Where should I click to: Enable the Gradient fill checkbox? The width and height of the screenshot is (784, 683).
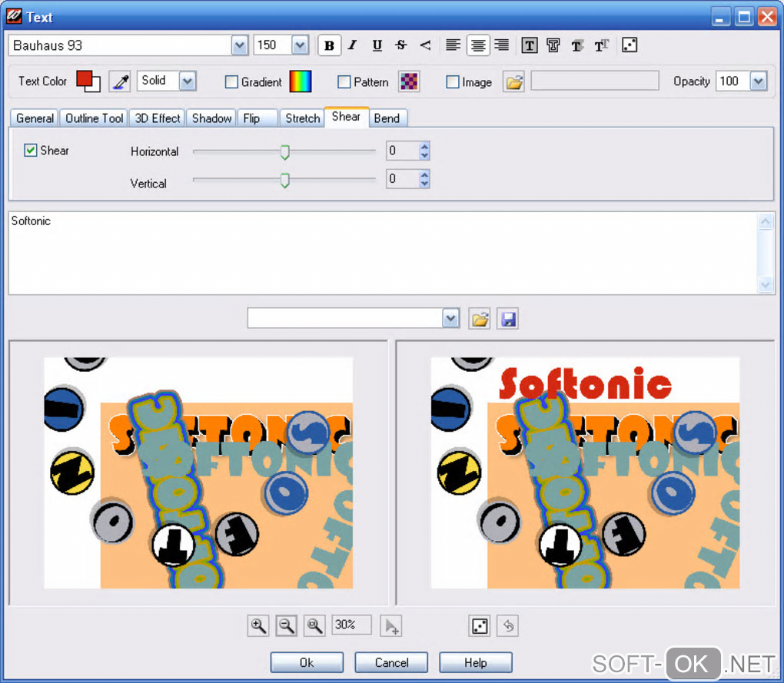pyautogui.click(x=231, y=82)
